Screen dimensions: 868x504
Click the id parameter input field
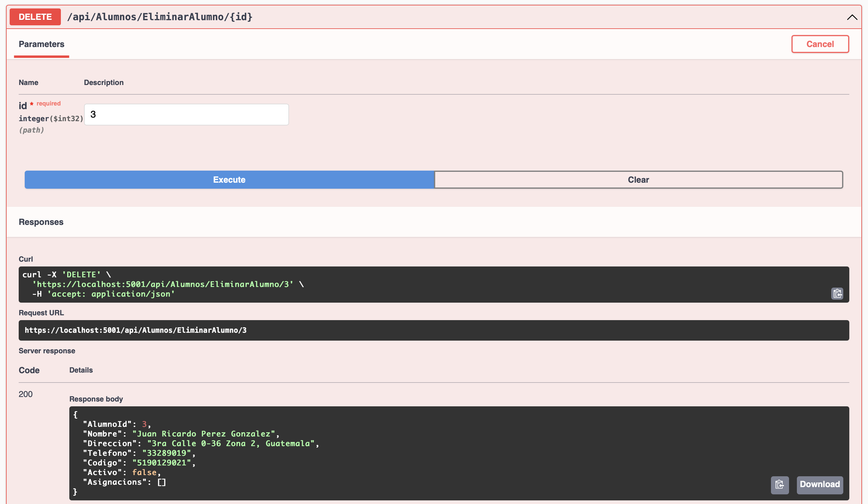pyautogui.click(x=186, y=114)
